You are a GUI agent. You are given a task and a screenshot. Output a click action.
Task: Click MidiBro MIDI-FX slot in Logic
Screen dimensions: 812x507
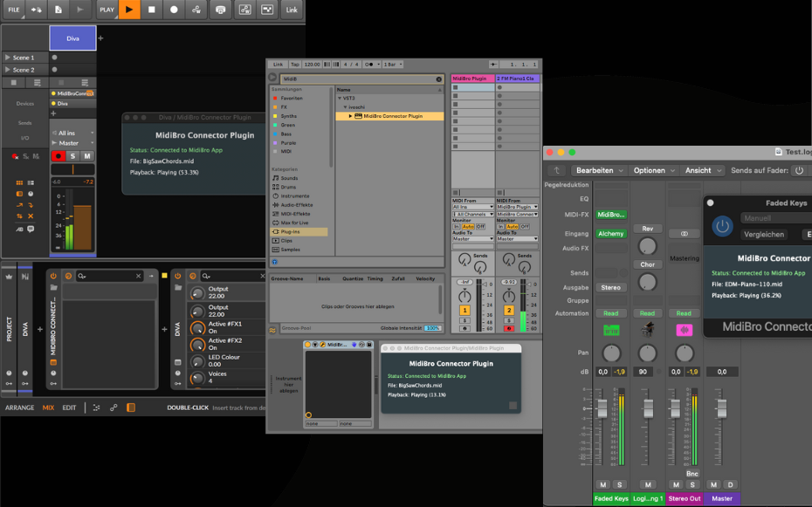pos(611,215)
